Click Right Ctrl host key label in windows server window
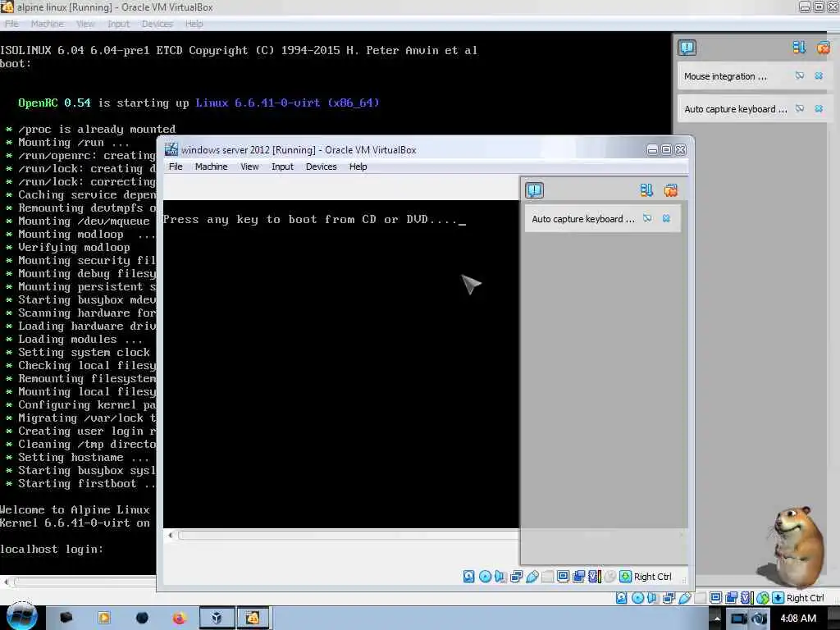840x630 pixels. point(652,577)
